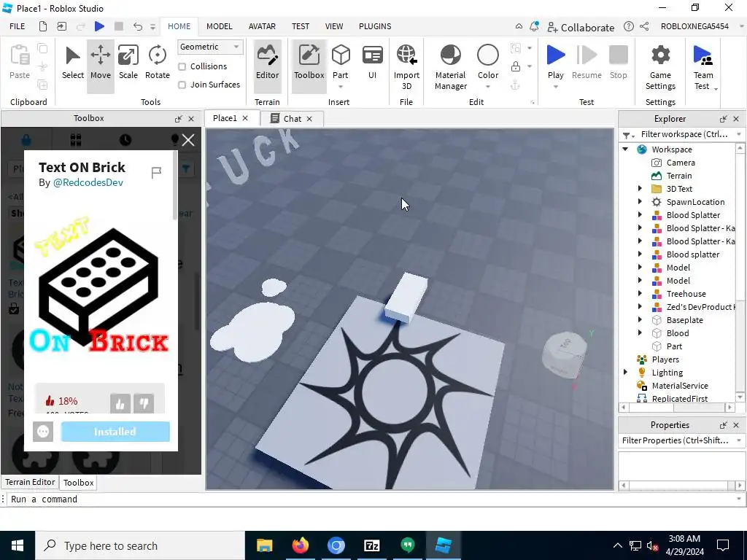Screen dimensions: 747x560
Task: Select Terrain in the Explorer
Action: 678,176
